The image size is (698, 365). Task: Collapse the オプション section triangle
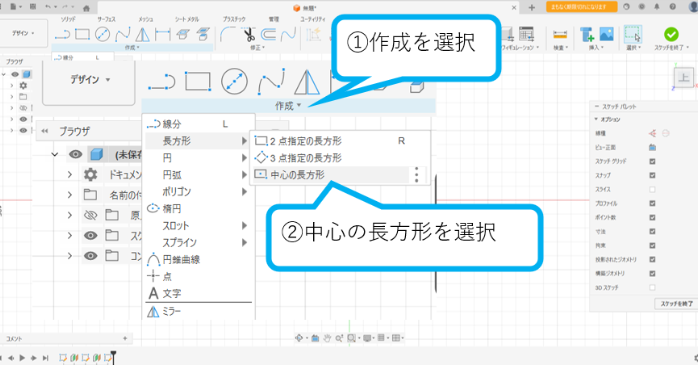point(596,119)
